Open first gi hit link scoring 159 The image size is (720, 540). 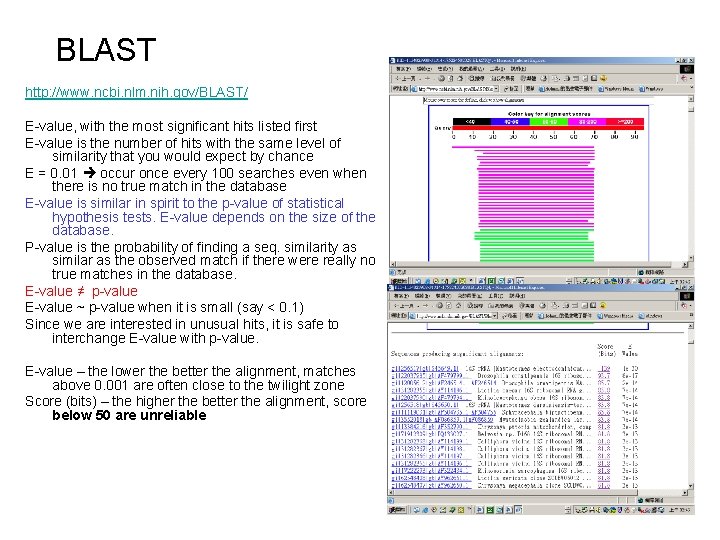click(425, 369)
